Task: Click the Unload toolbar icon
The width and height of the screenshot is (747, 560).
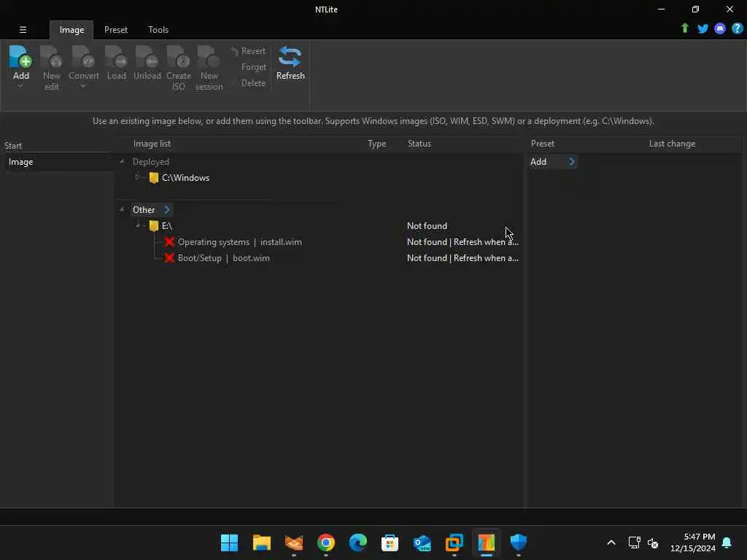Action: pos(147,57)
